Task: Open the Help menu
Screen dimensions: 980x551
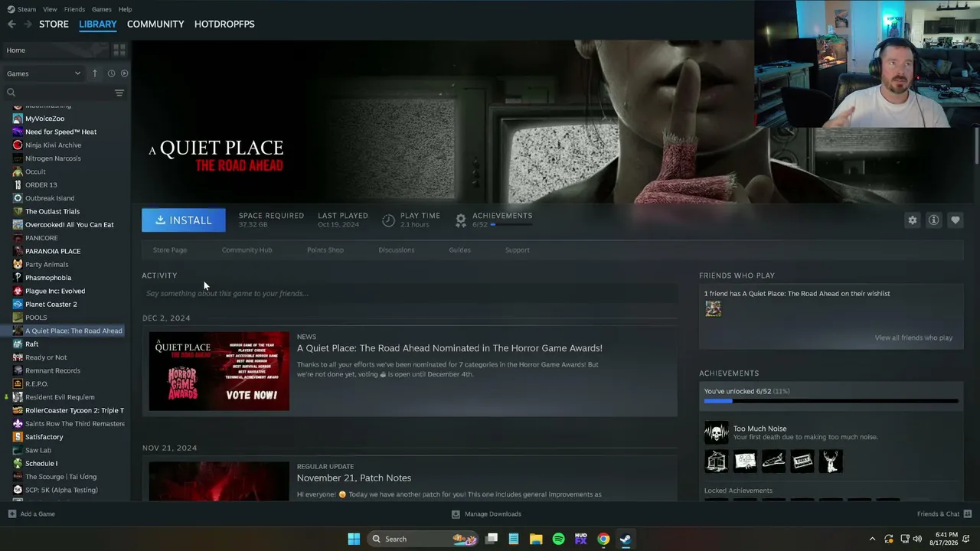Action: click(126, 9)
